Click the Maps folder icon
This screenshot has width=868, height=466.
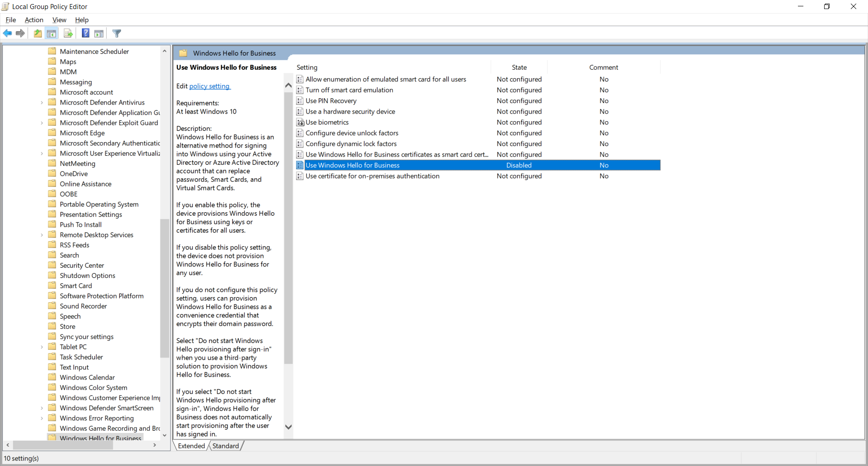click(x=52, y=62)
